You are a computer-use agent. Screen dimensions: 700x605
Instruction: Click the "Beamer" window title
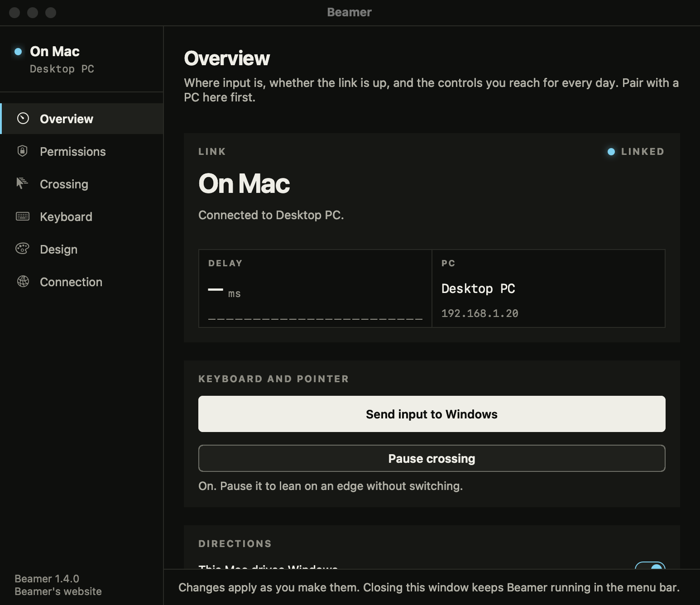point(350,12)
